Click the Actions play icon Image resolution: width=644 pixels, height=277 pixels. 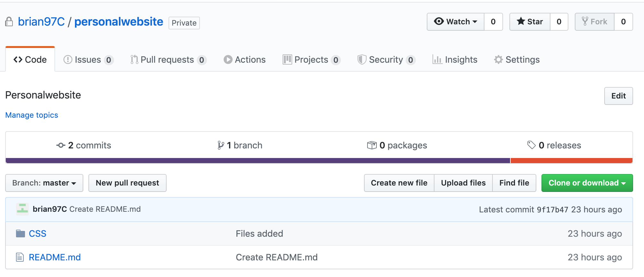[x=228, y=59]
